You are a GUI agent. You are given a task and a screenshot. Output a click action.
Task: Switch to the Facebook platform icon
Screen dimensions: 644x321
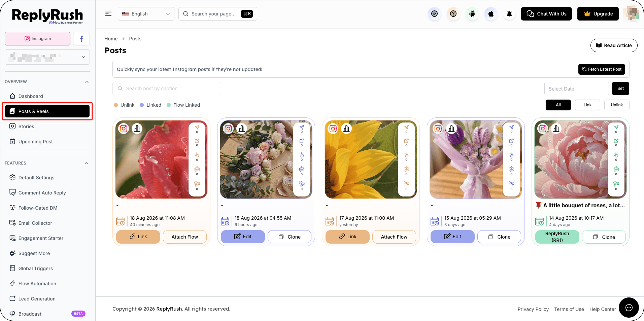[x=81, y=39]
